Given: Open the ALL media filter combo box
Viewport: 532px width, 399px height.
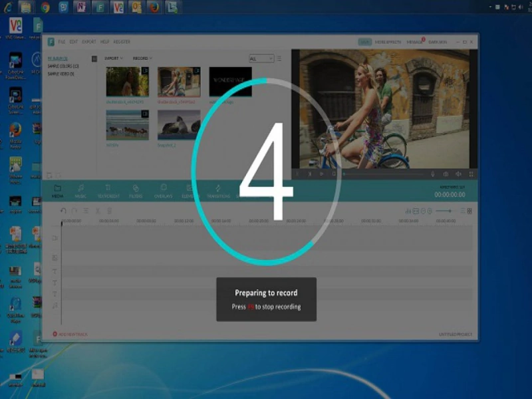Looking at the screenshot, I should pyautogui.click(x=261, y=59).
